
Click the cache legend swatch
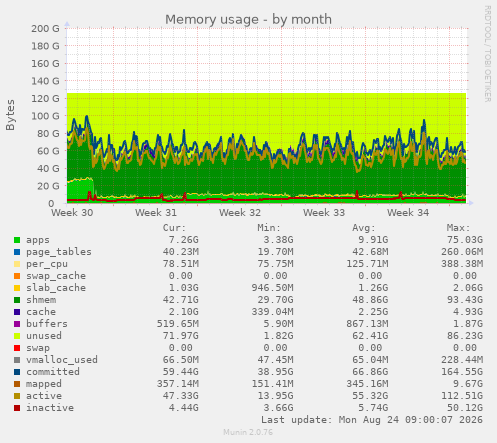pyautogui.click(x=17, y=312)
